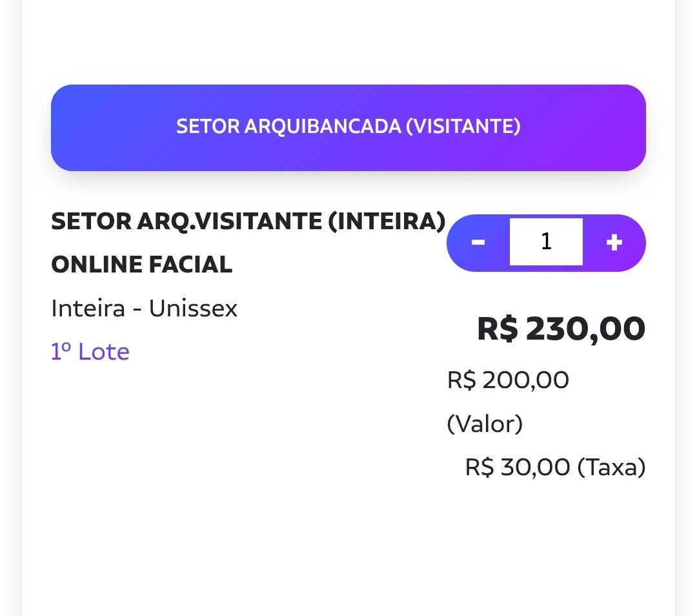Screen dimensions: 697x616
Task: Open the 1º Lote link
Action: tap(90, 352)
